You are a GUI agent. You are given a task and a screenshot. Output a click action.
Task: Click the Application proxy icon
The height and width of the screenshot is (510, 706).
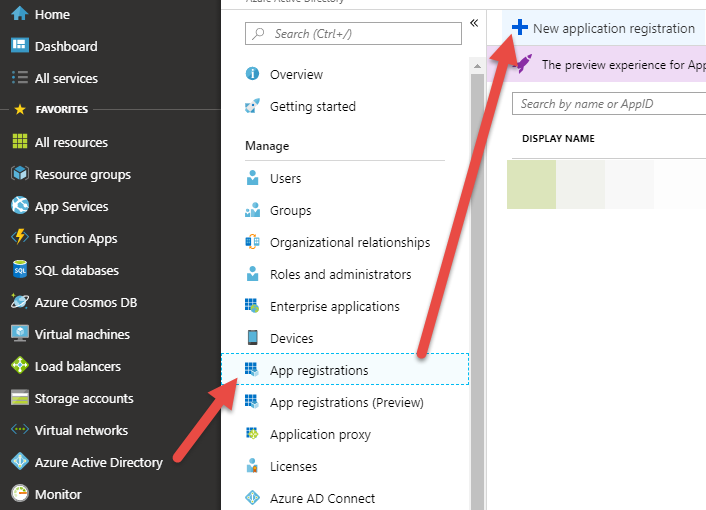pyautogui.click(x=252, y=433)
